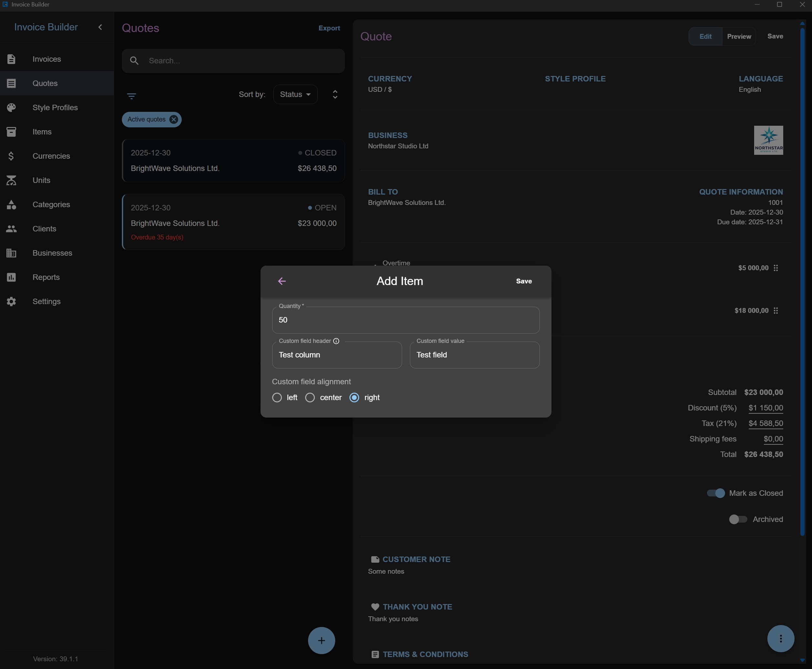This screenshot has height=669, width=812.
Task: Switch to the Preview tab
Action: click(739, 37)
